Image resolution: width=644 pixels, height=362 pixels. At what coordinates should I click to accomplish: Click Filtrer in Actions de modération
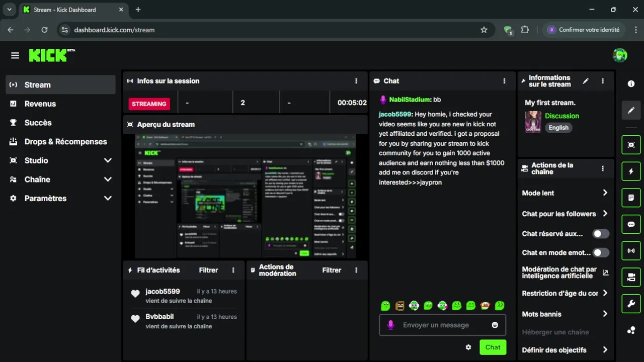[332, 270]
